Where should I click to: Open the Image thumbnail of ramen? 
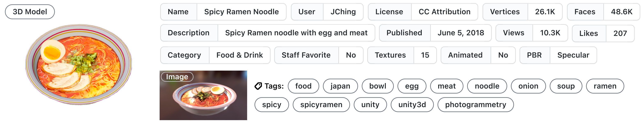pos(203,95)
